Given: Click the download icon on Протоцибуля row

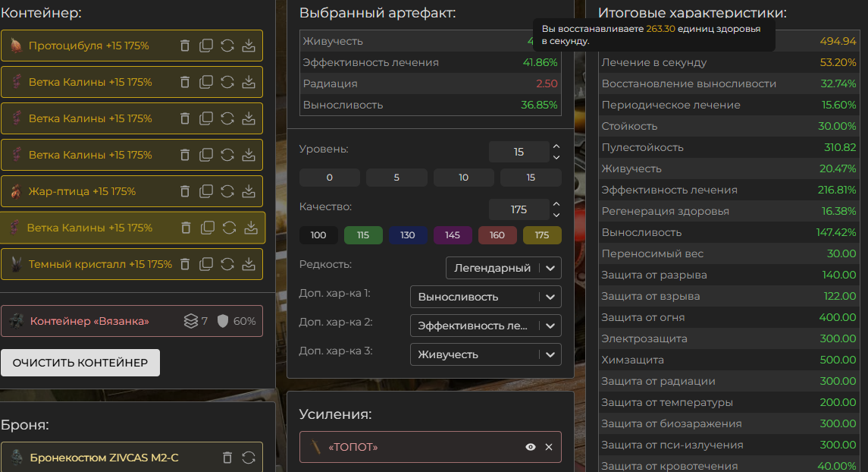Looking at the screenshot, I should pos(249,46).
